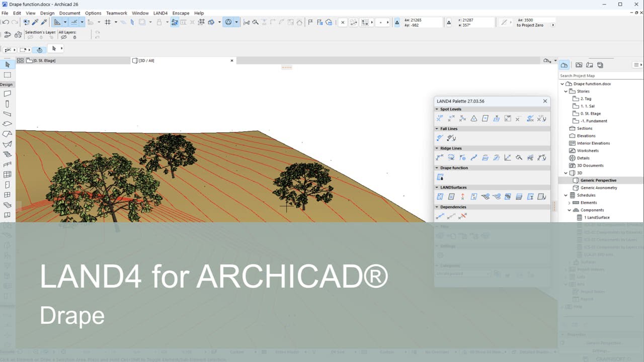Viewport: 644px width, 362px height.
Task: Select the Marquee tool in the toolbox
Action: pos(7,75)
